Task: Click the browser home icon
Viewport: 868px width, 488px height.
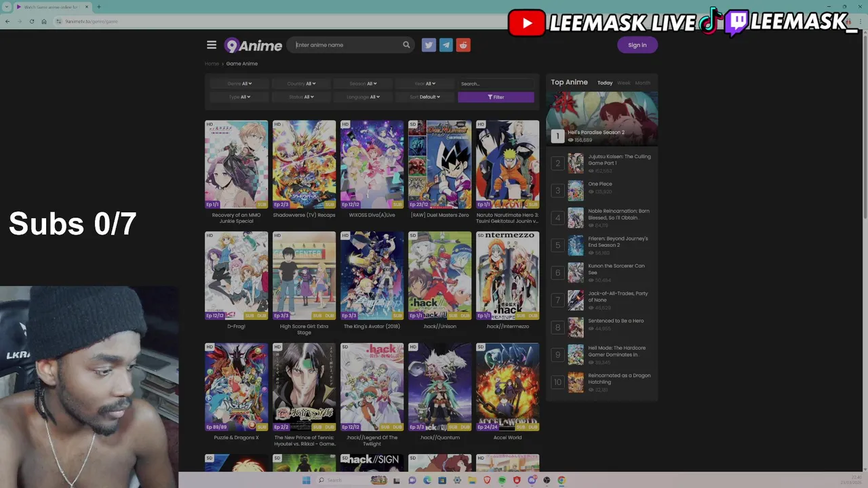Action: click(x=44, y=21)
